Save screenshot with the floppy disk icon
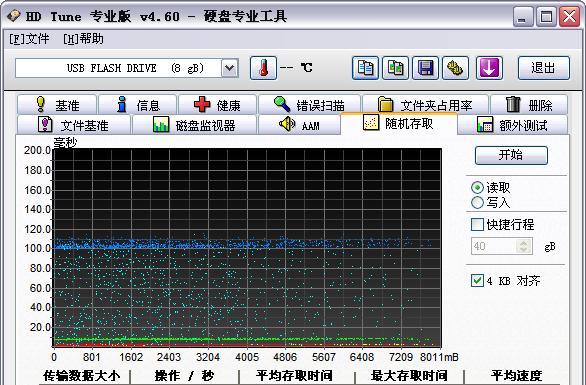Screen dimensions: 586x385 (425, 68)
